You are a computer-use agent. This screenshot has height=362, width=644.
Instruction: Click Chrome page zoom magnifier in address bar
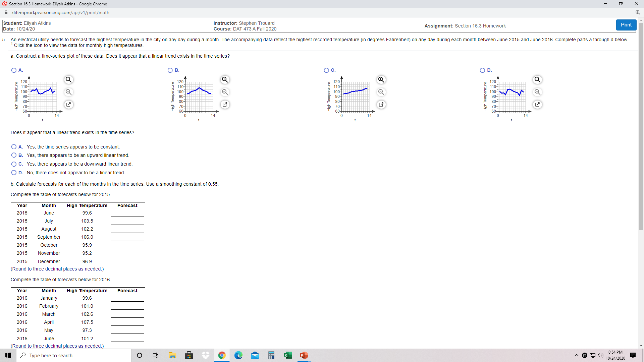[638, 12]
